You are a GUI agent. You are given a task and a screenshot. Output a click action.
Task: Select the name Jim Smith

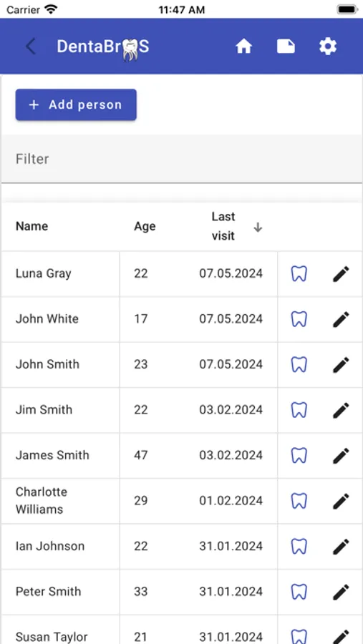[44, 410]
